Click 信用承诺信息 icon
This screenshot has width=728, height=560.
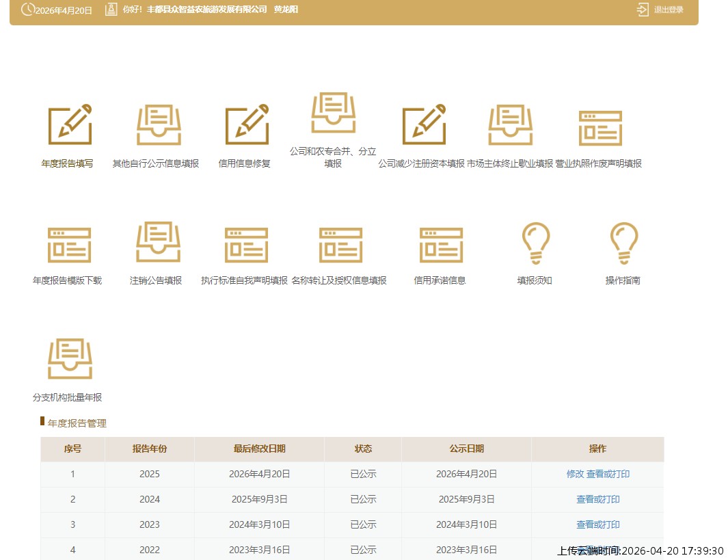click(441, 244)
